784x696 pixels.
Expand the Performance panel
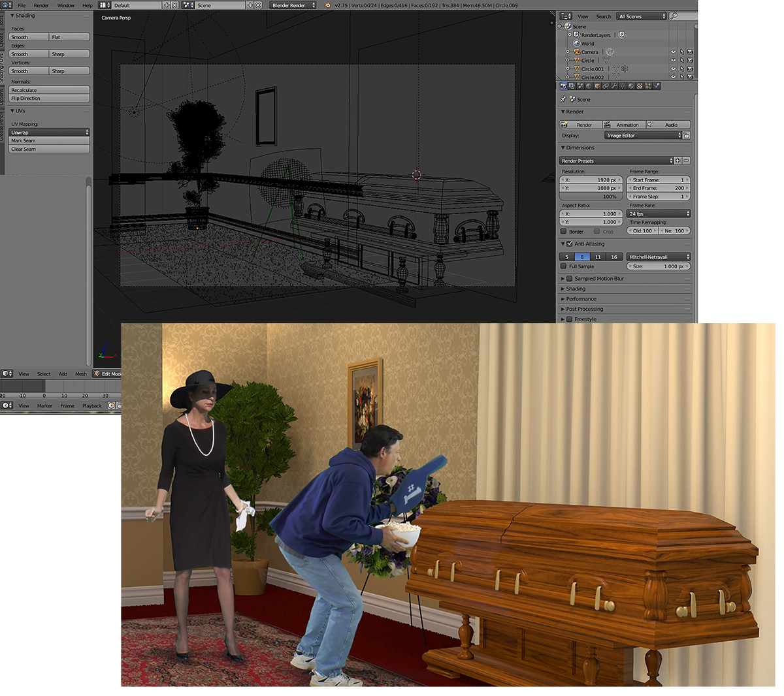(x=581, y=299)
